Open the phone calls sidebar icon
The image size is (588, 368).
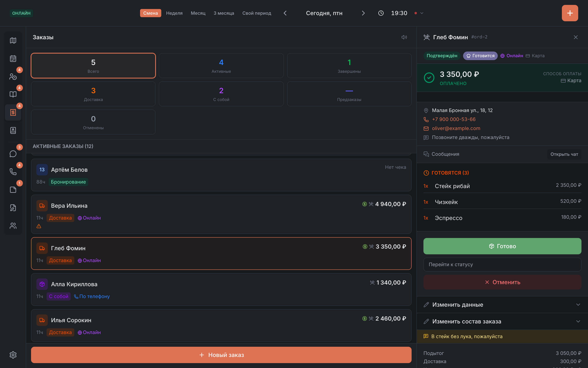[x=13, y=172]
